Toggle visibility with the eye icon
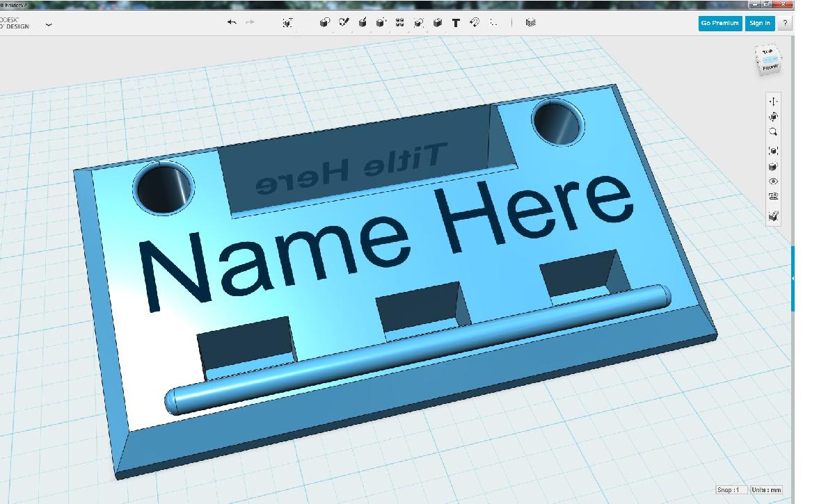The height and width of the screenshot is (504, 835). 773,181
